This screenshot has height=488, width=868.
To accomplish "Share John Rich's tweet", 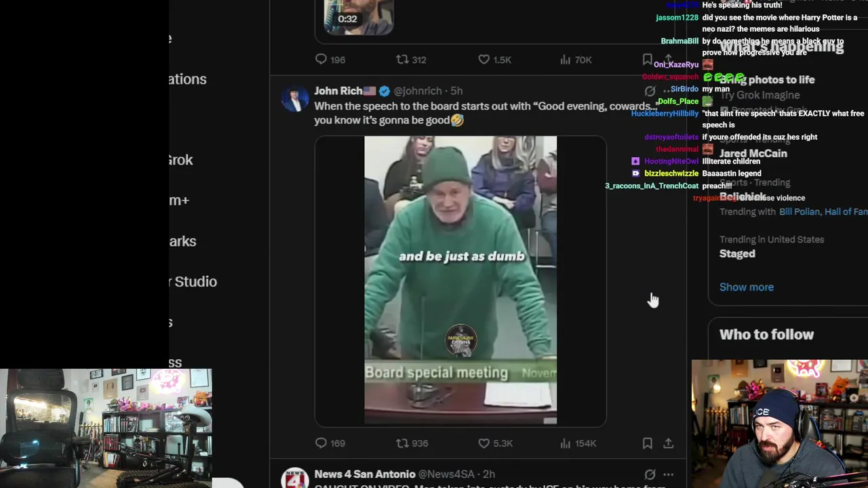I will [668, 443].
